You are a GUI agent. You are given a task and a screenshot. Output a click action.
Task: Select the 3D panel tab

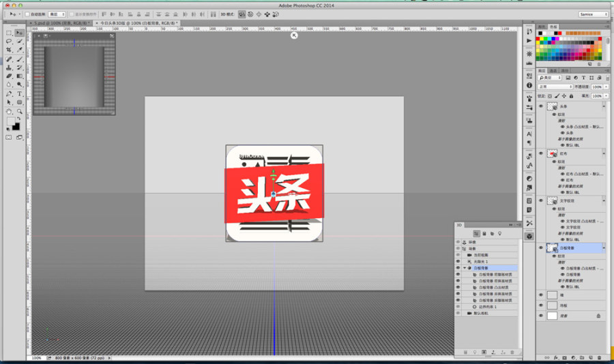(x=459, y=225)
